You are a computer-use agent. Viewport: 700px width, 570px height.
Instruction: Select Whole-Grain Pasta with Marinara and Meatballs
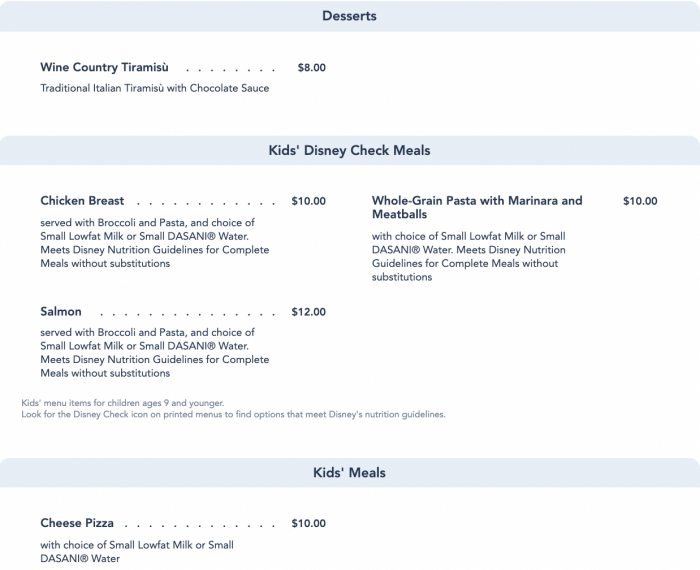[x=477, y=208]
